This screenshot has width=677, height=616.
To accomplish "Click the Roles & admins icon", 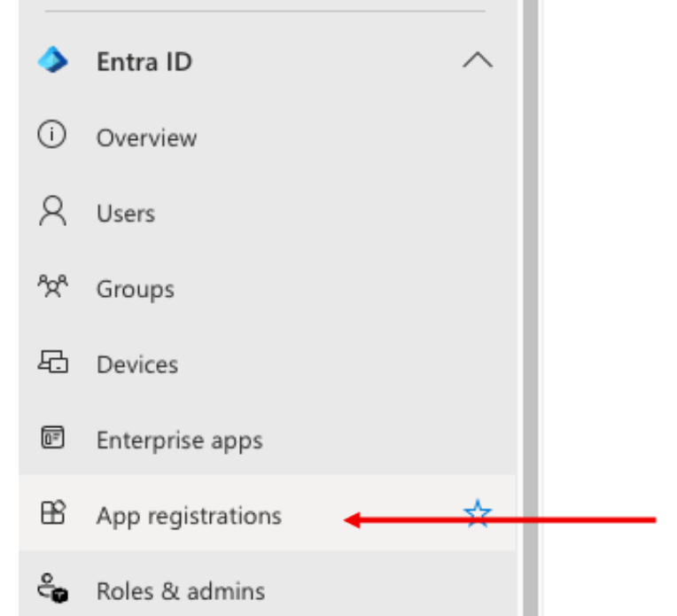I will [x=52, y=588].
